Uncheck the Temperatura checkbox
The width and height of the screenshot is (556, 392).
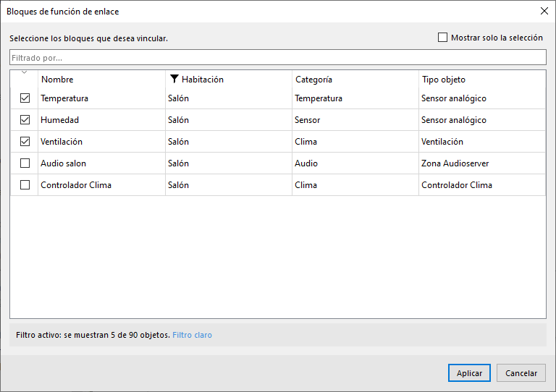pos(25,98)
